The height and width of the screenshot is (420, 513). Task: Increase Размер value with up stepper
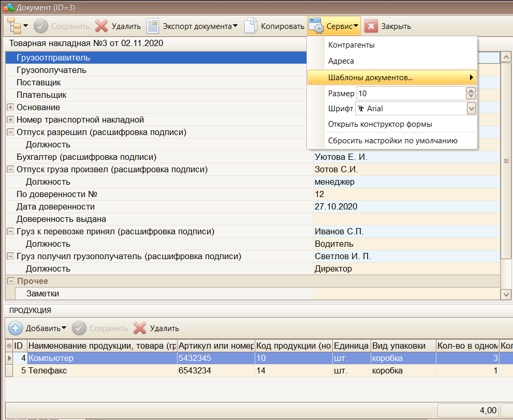(471, 91)
